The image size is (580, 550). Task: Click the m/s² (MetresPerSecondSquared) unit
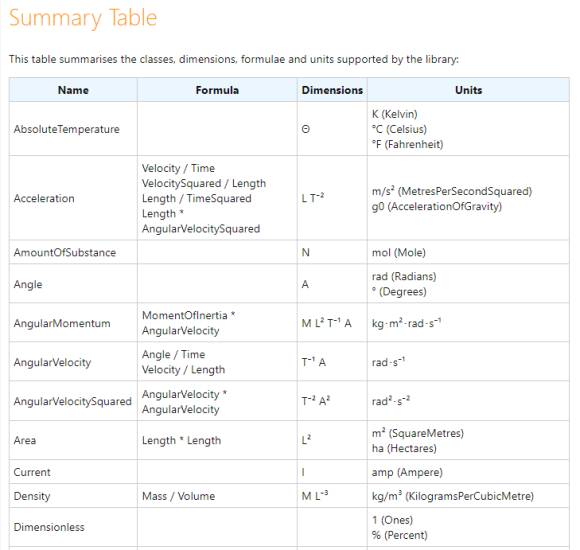pyautogui.click(x=452, y=191)
